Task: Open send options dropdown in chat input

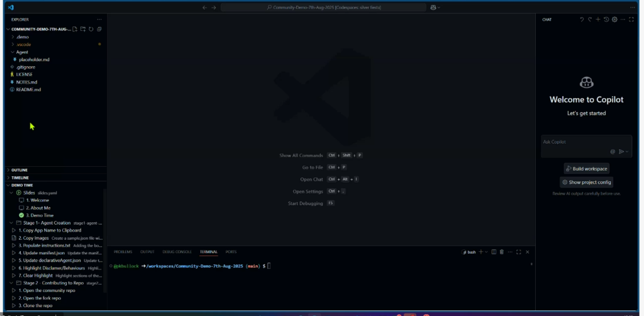Action: 627,152
